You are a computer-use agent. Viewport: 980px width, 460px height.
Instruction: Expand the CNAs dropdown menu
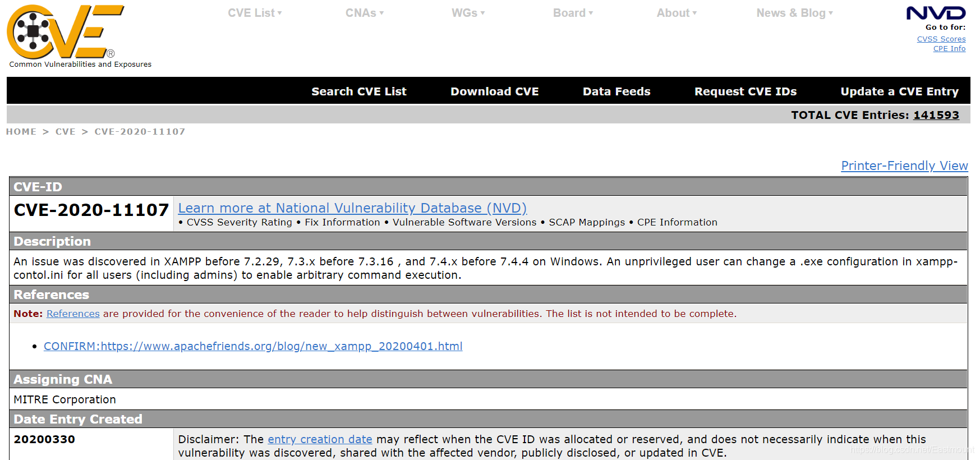(x=365, y=13)
